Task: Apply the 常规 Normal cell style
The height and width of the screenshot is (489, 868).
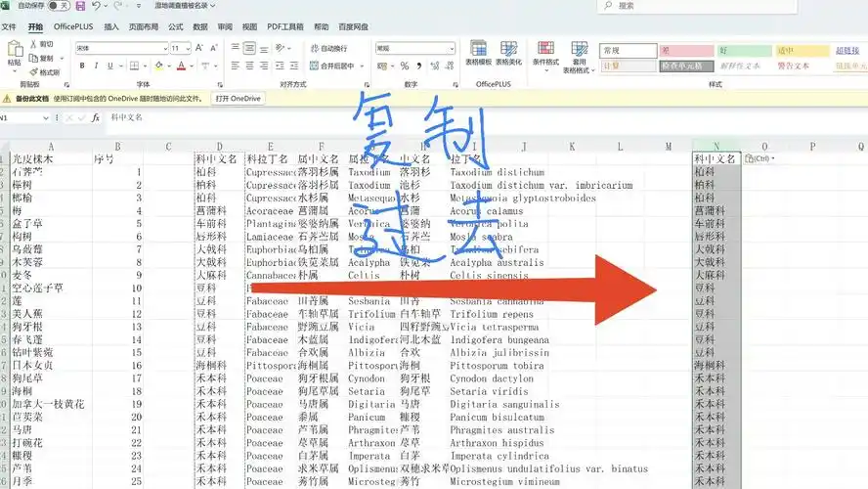Action: (x=629, y=51)
